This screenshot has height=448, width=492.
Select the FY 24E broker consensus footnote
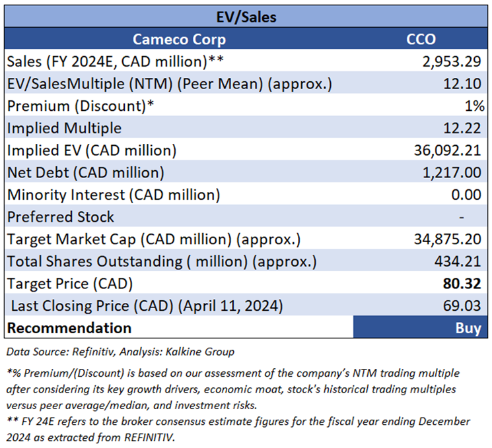(x=239, y=428)
